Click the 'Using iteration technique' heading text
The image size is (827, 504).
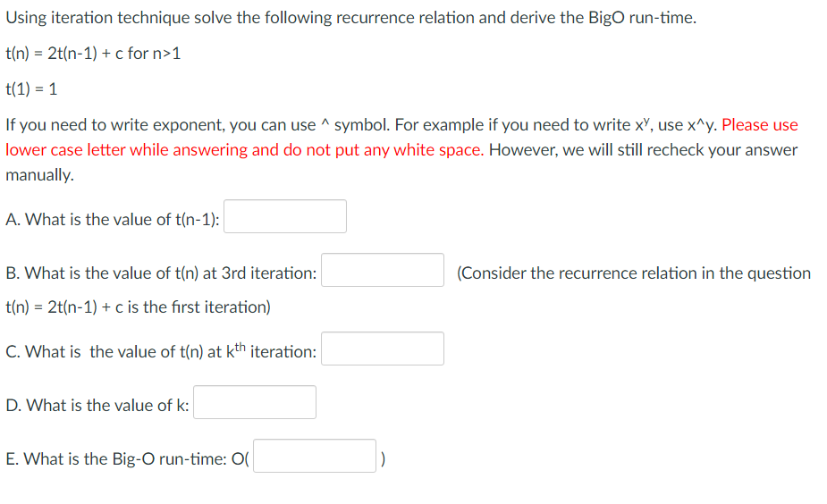click(x=350, y=18)
